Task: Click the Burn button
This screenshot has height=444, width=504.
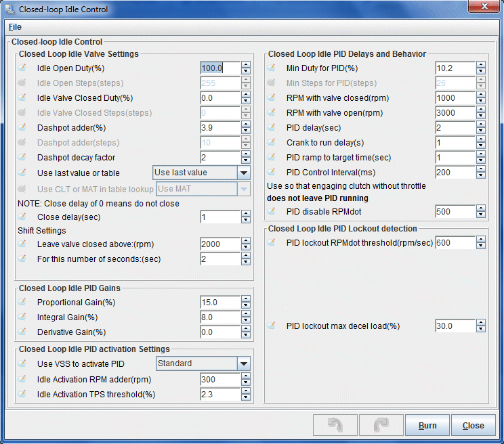Action: 427,425
